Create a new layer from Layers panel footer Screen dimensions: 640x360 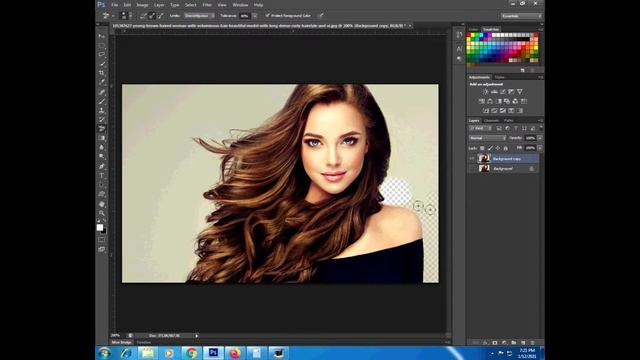pos(523,342)
